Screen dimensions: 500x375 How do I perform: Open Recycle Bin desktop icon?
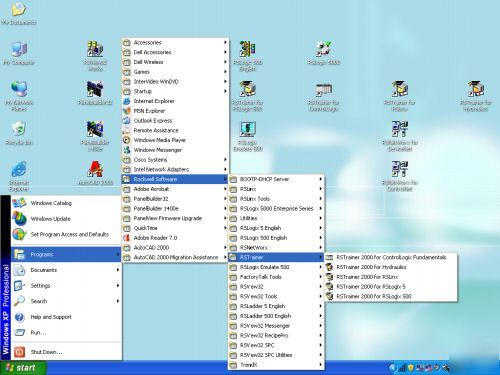point(19,133)
